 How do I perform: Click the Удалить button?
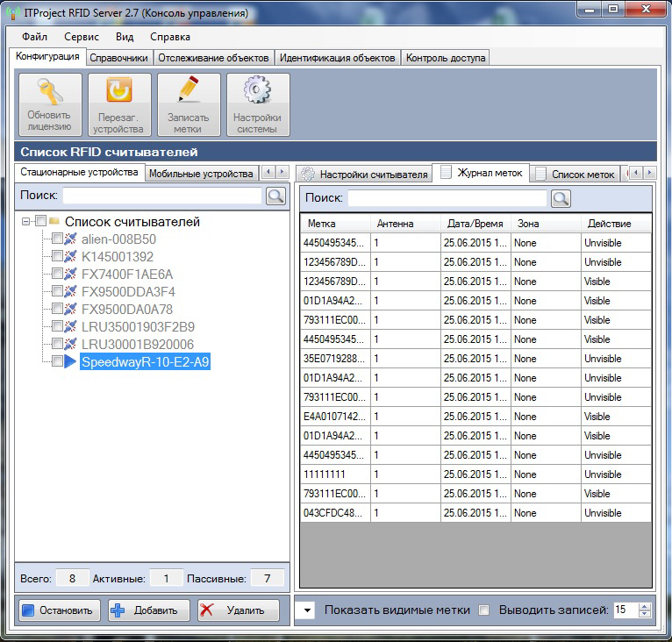click(x=238, y=610)
